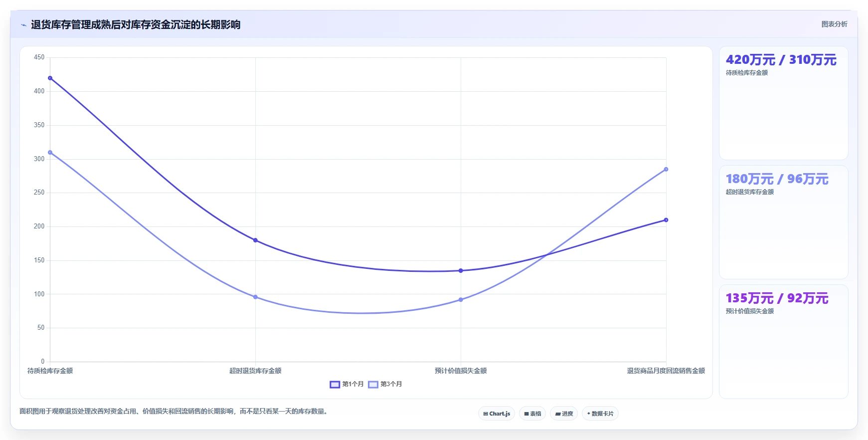The height and width of the screenshot is (440, 868).
Task: Click 第1个月 point above 预计价值损失金额
Action: click(x=461, y=271)
